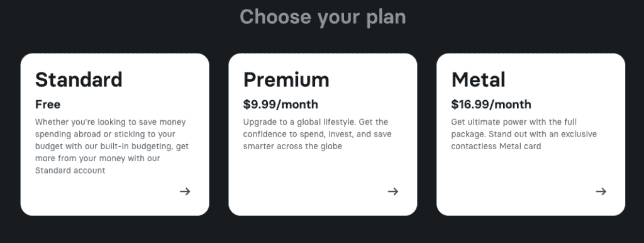Click the Choose your plan heading

point(323,17)
